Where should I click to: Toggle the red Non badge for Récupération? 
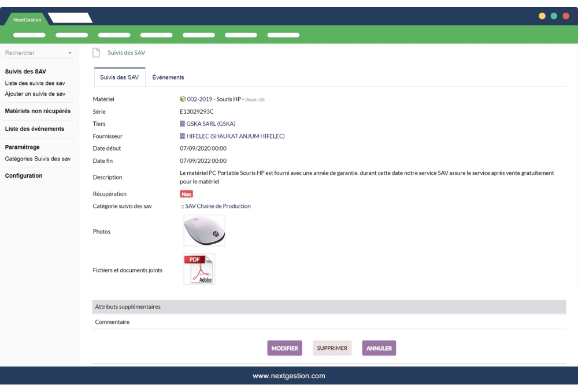click(x=186, y=194)
